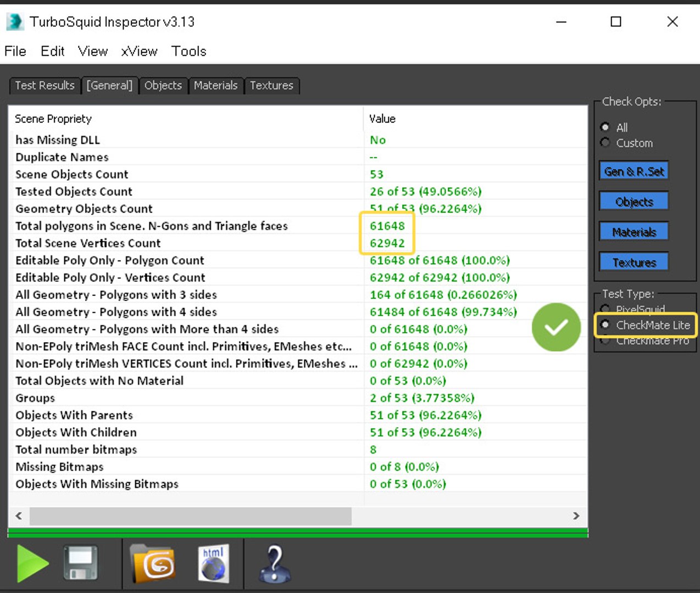Click the blue Objects button
Screen dimensions: 700x593
634,202
